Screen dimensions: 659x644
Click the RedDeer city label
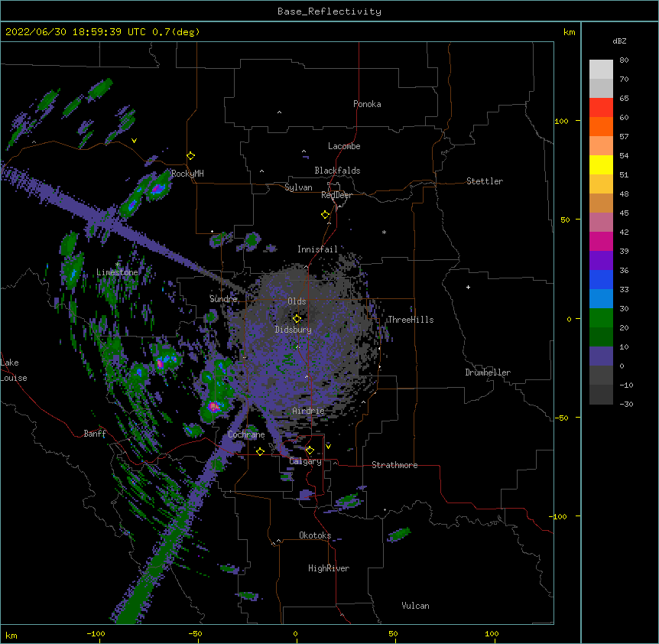click(336, 195)
